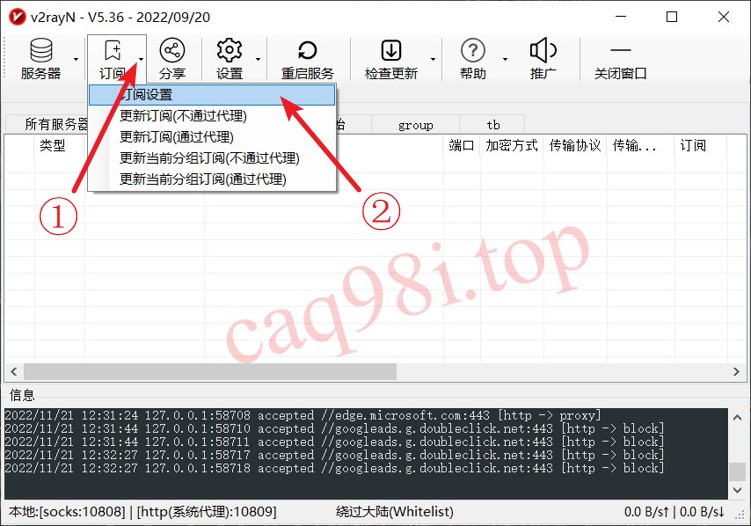The image size is (751, 526).
Task: Click the log line with port 58710
Action: pos(334,428)
